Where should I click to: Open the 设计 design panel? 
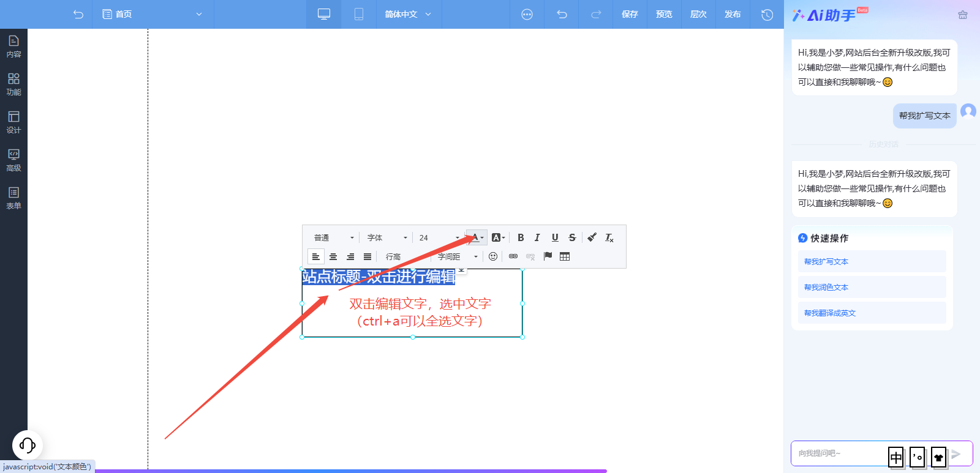tap(13, 122)
